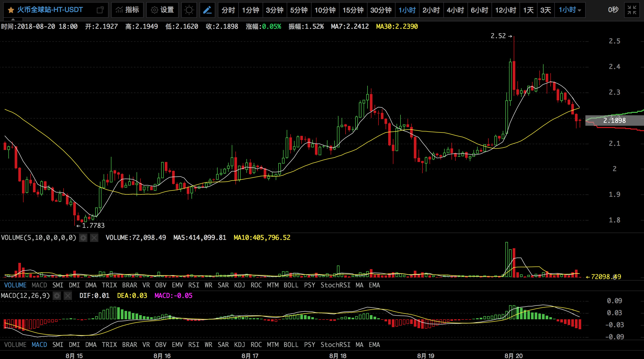Open the pop-out window icon next to HT-USDT
This screenshot has height=359, width=644.
[100, 10]
